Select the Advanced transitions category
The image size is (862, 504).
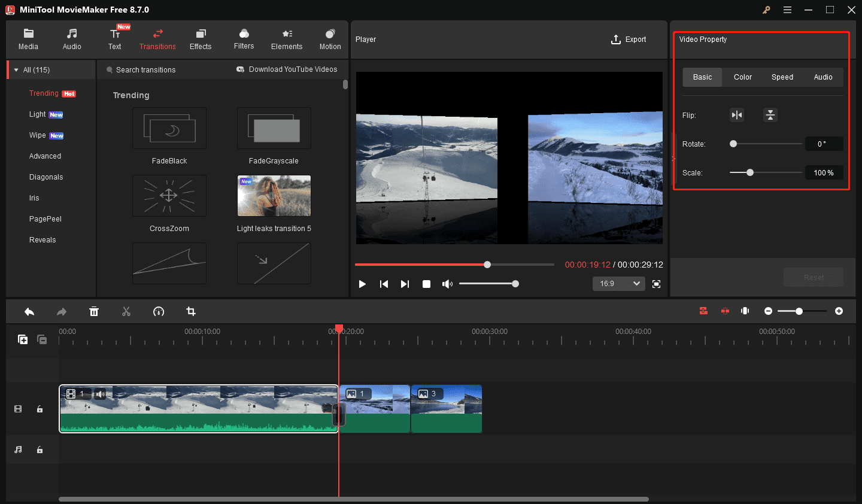click(45, 156)
